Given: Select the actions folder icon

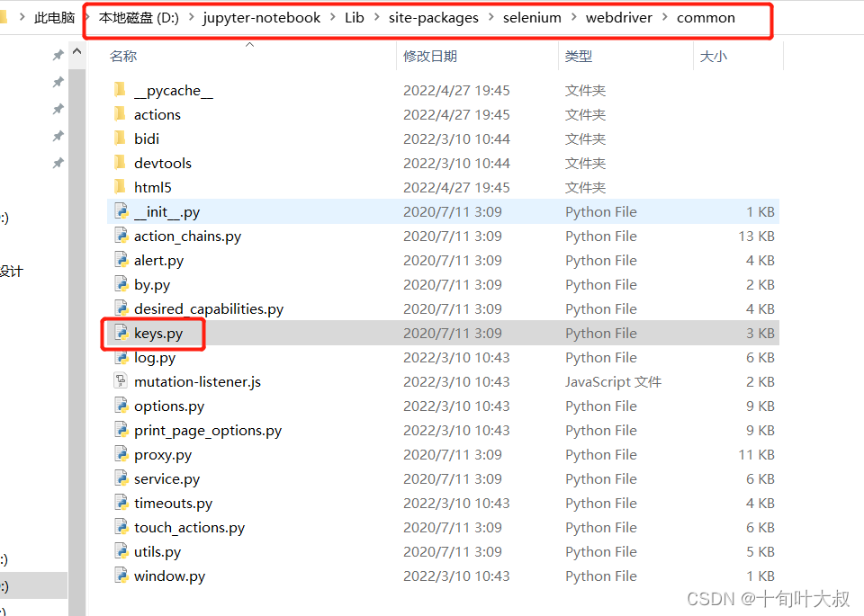Looking at the screenshot, I should click(x=120, y=113).
